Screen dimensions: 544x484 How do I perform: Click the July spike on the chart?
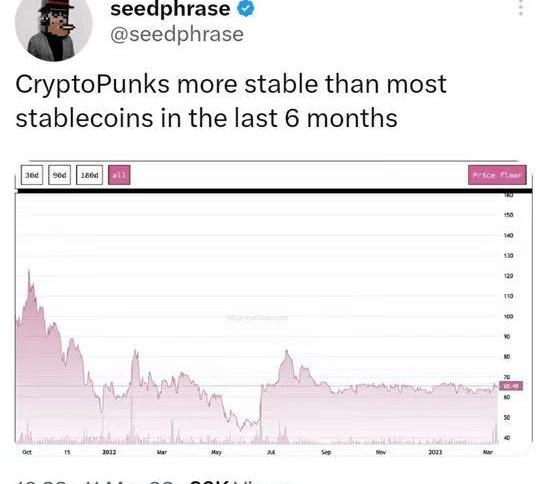click(x=287, y=352)
